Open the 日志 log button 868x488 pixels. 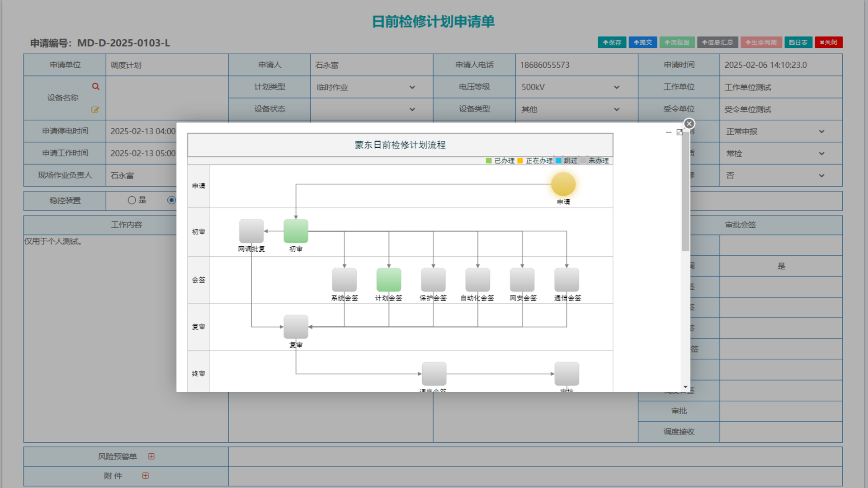(798, 42)
